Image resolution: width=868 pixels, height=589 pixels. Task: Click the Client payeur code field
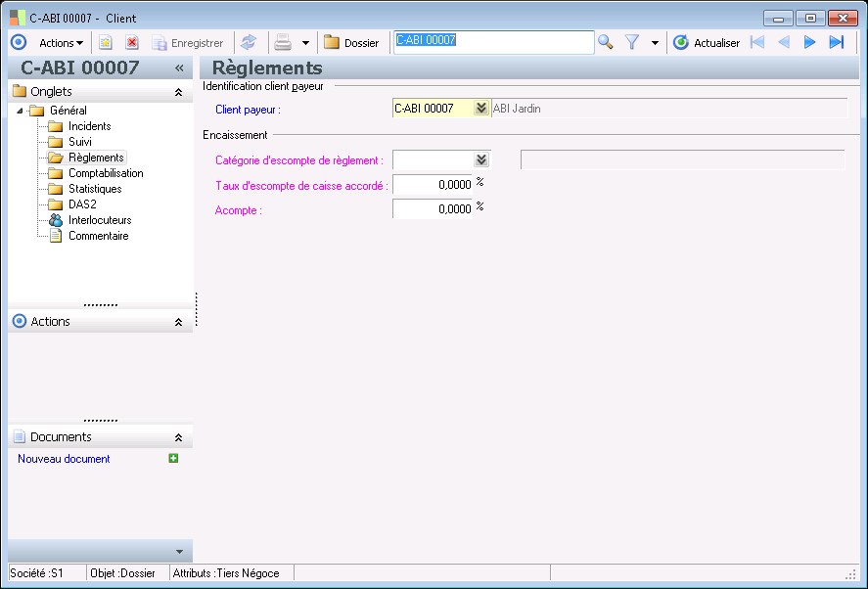433,109
